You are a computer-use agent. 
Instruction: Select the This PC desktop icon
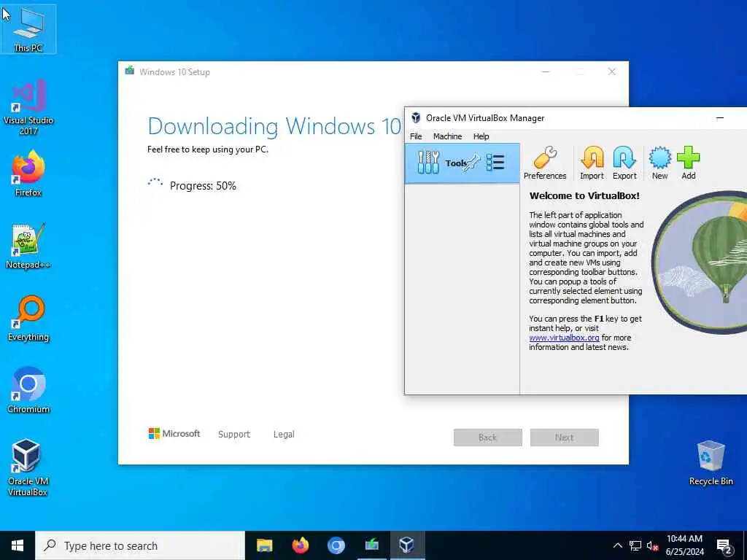pyautogui.click(x=28, y=29)
